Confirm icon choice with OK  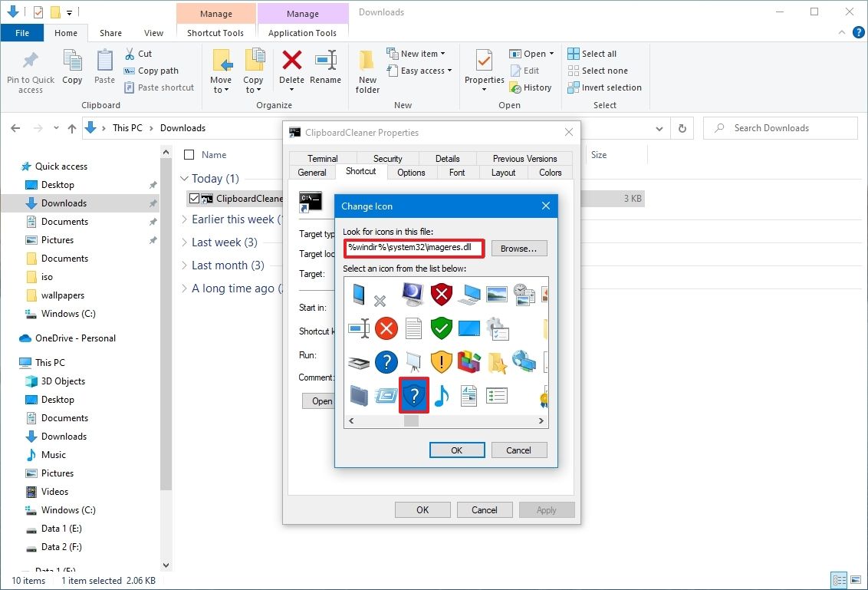click(457, 450)
